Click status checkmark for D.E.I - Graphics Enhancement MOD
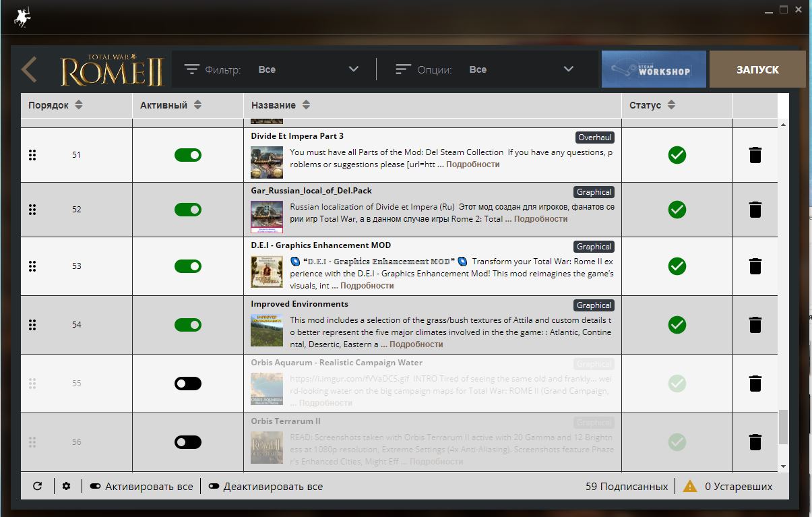This screenshot has height=517, width=812. coord(677,266)
